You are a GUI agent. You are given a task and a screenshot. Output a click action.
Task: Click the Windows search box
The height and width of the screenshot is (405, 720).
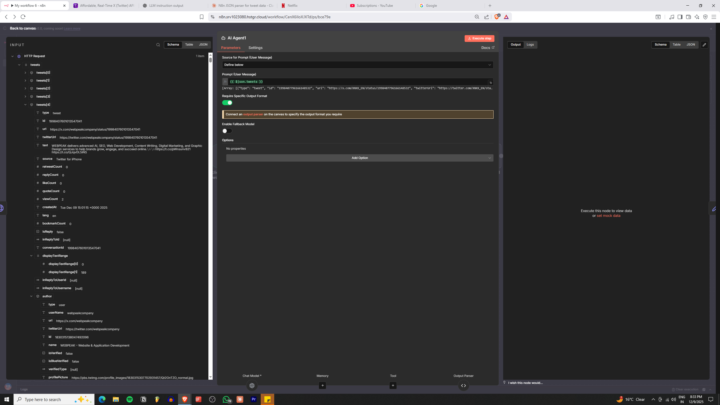54,399
